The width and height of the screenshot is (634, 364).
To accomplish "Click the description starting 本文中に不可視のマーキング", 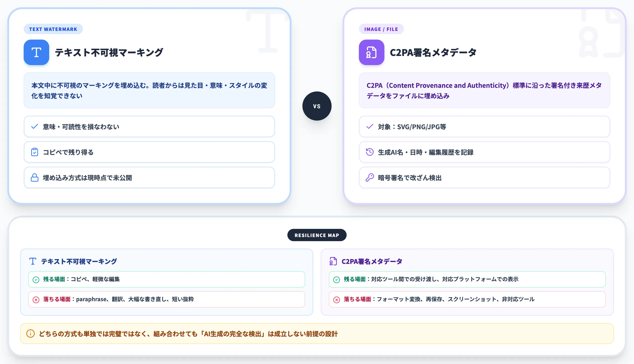I will [x=149, y=90].
